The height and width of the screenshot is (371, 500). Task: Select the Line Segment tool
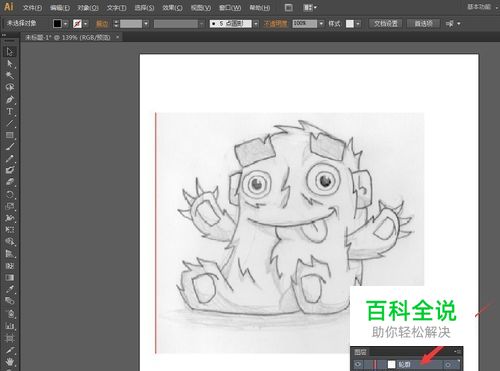pyautogui.click(x=10, y=123)
